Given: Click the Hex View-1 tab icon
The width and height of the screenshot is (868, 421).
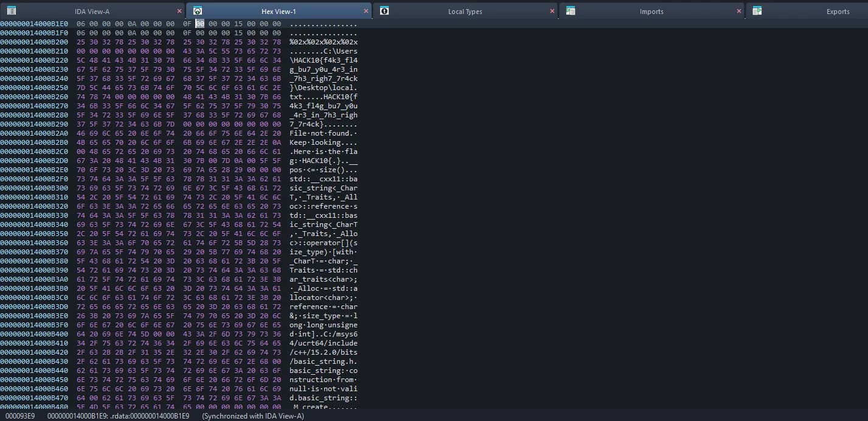Looking at the screenshot, I should (x=198, y=11).
